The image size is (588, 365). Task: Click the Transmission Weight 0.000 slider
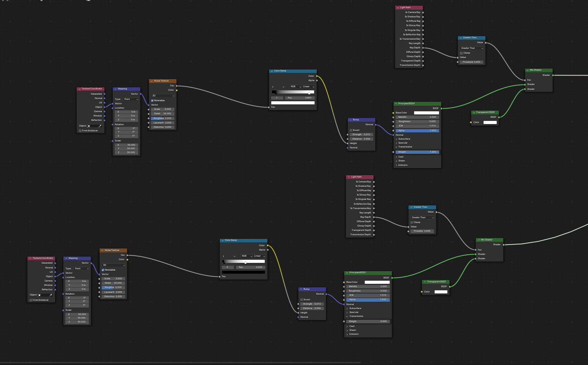click(368, 321)
